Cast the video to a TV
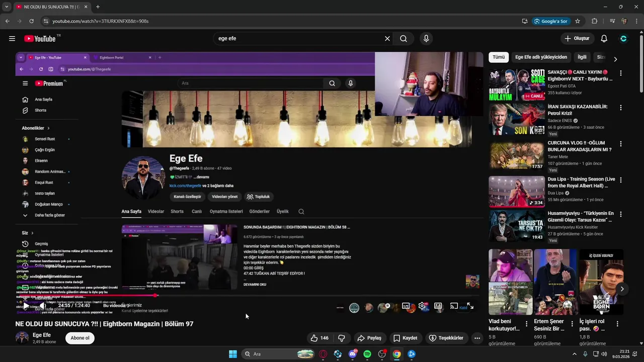Image resolution: width=644 pixels, height=362 pixels. [454, 306]
